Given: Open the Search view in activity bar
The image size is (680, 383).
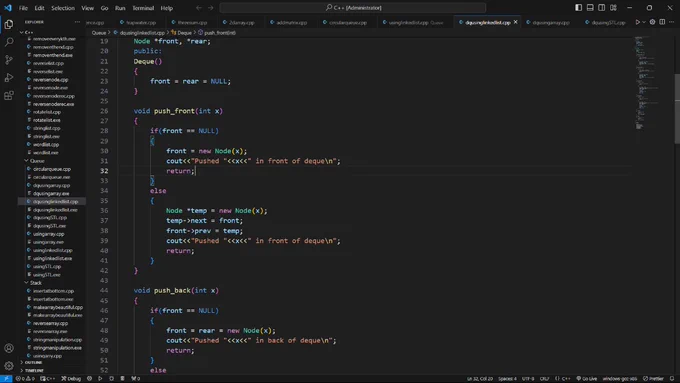Looking at the screenshot, I should [9, 42].
